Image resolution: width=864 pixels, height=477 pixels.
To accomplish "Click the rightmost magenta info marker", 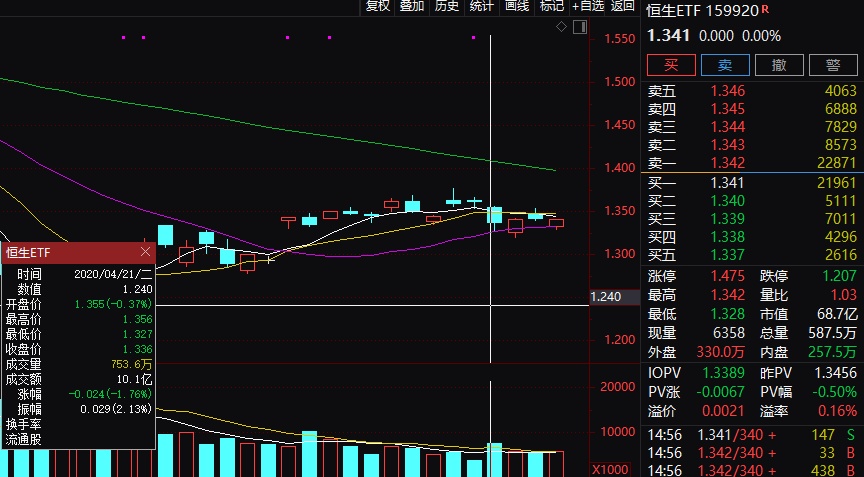I will pyautogui.click(x=473, y=37).
